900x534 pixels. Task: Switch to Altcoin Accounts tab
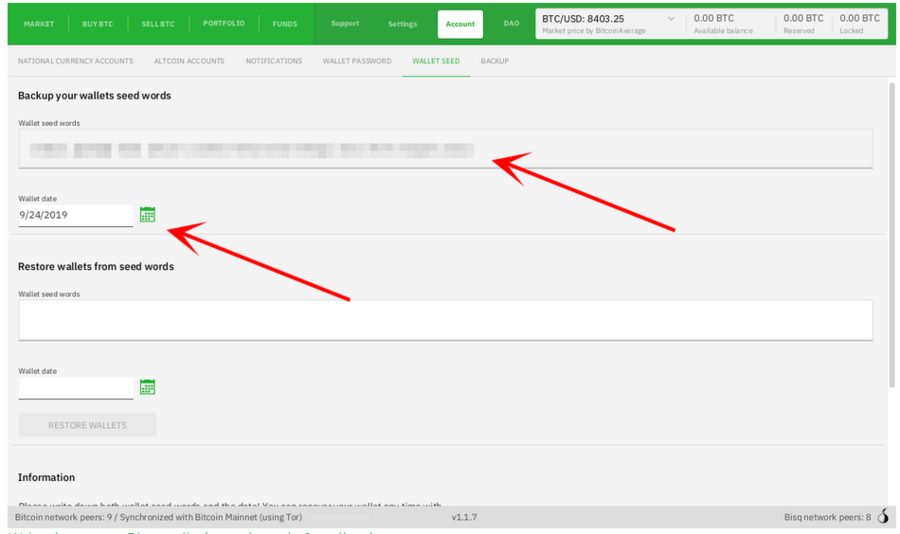click(189, 61)
